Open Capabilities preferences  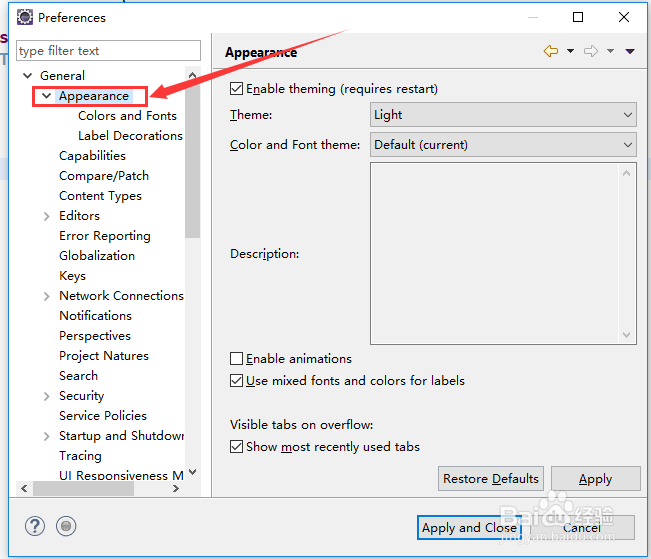click(92, 156)
